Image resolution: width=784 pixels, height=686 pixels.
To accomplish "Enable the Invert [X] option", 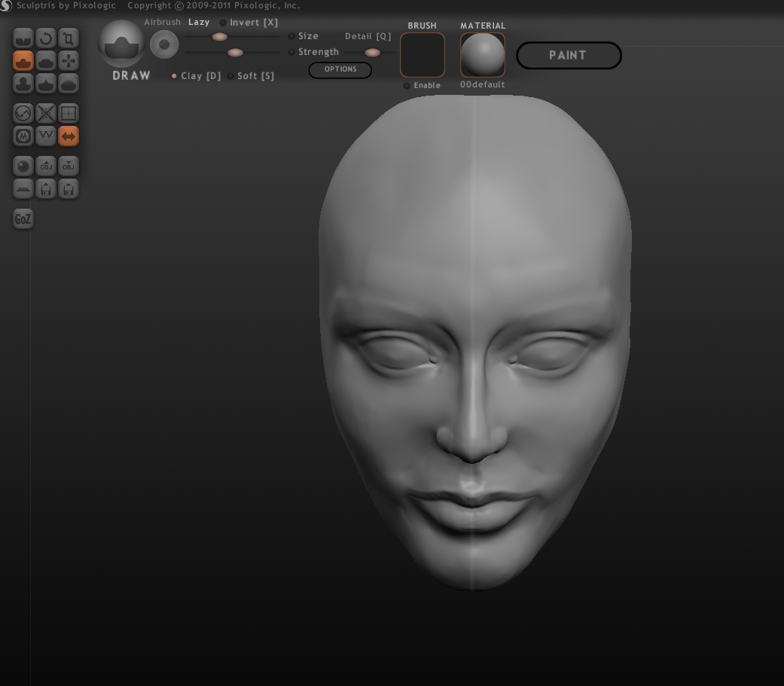I will click(223, 23).
